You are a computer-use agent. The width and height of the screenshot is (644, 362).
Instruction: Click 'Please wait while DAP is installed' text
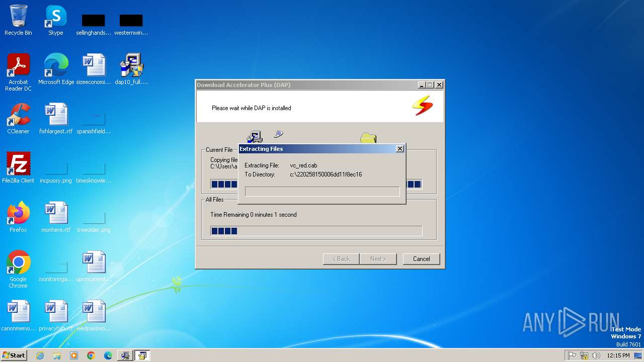(252, 108)
